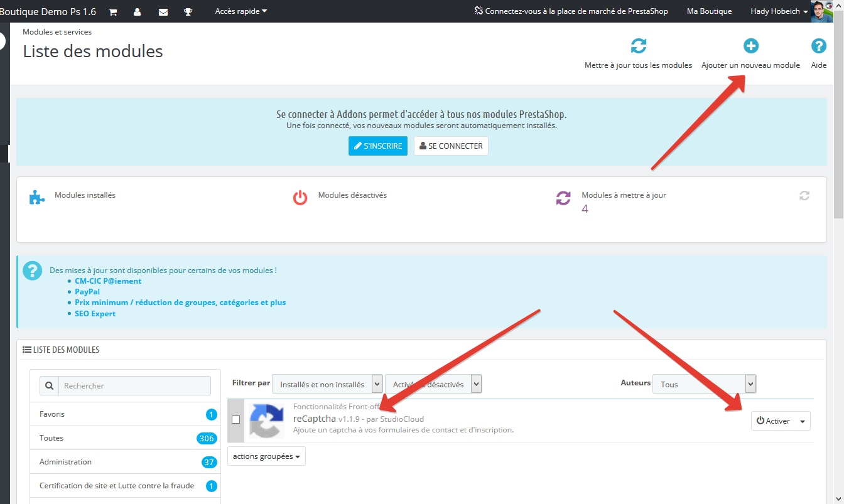The image size is (844, 504).
Task: Click the customer person icon in top bar
Action: click(x=138, y=11)
